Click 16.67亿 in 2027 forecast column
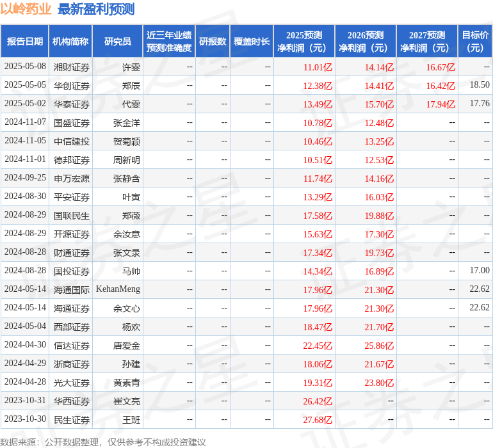The height and width of the screenshot is (448, 493). tap(440, 67)
